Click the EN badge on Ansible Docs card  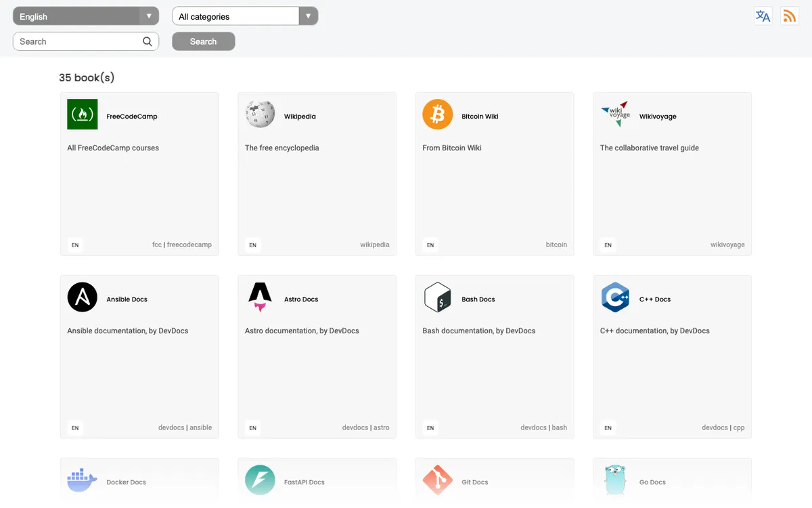point(75,427)
